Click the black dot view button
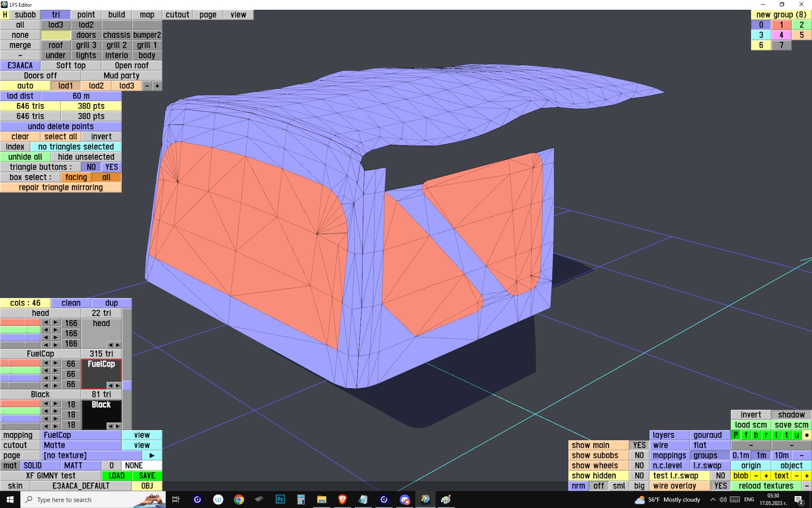812x508 pixels. pos(807,435)
